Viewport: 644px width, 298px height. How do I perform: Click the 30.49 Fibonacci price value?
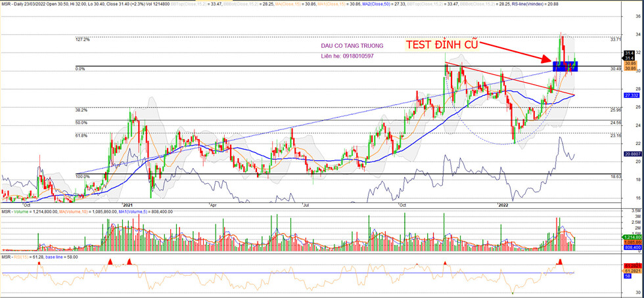tap(616, 69)
